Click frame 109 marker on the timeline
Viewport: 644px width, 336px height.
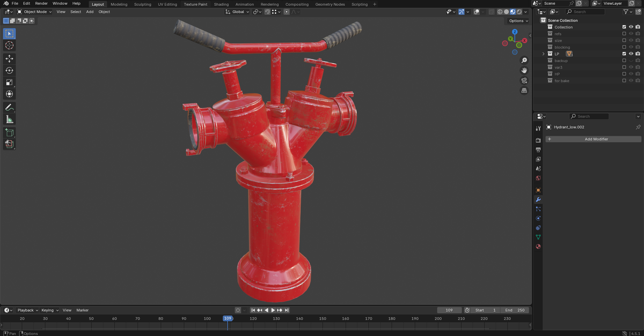(x=228, y=318)
